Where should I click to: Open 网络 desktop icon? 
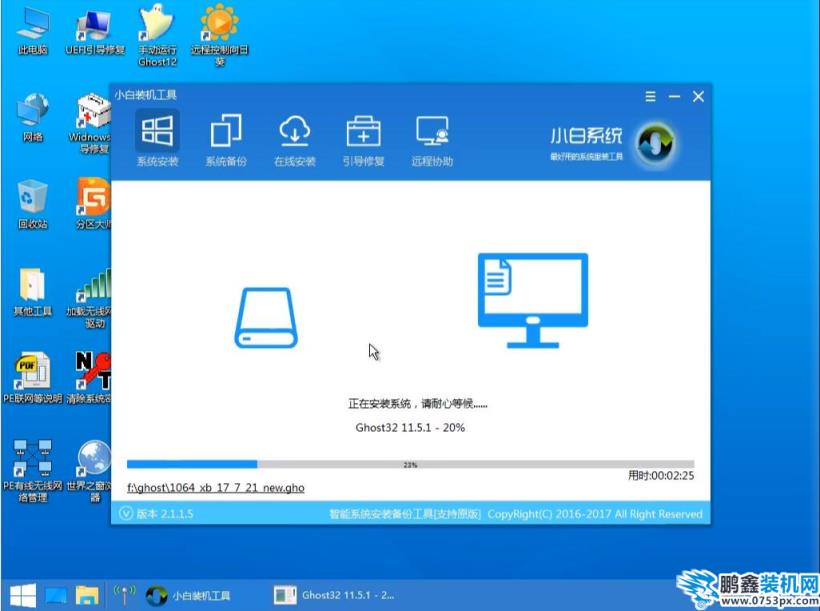pyautogui.click(x=32, y=118)
